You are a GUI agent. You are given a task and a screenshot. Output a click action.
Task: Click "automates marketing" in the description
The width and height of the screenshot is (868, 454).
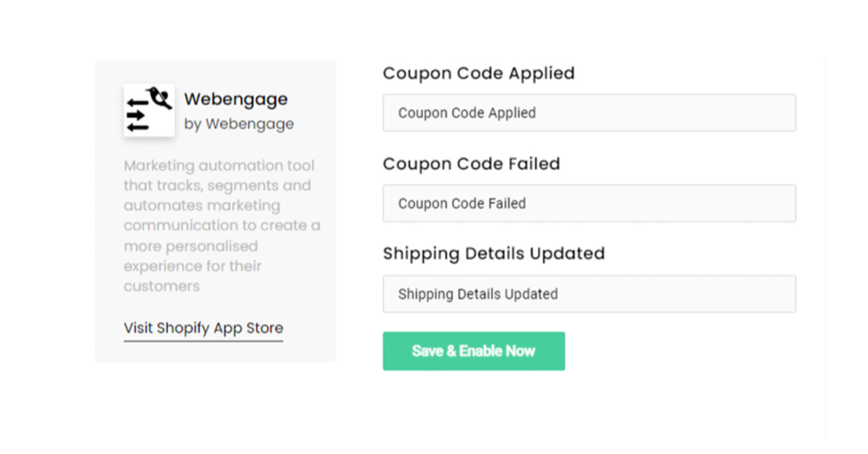(202, 205)
